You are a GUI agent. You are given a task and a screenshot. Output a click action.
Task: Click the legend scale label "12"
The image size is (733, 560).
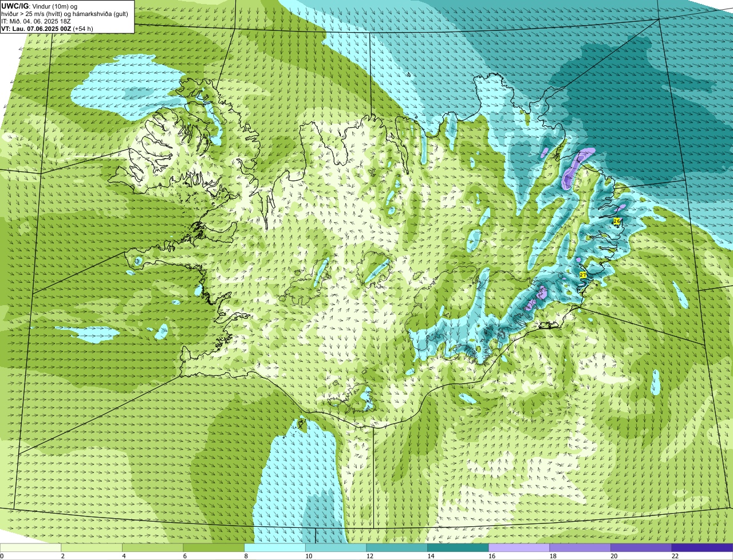370,556
